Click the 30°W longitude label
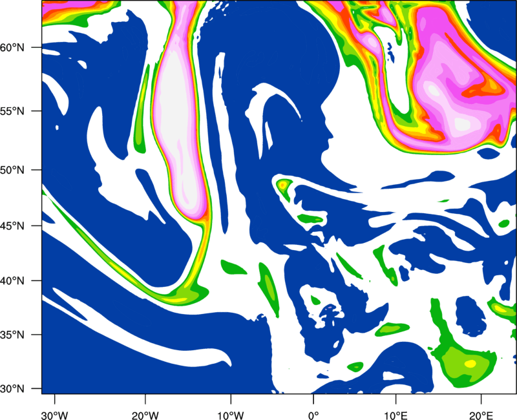 [54, 415]
